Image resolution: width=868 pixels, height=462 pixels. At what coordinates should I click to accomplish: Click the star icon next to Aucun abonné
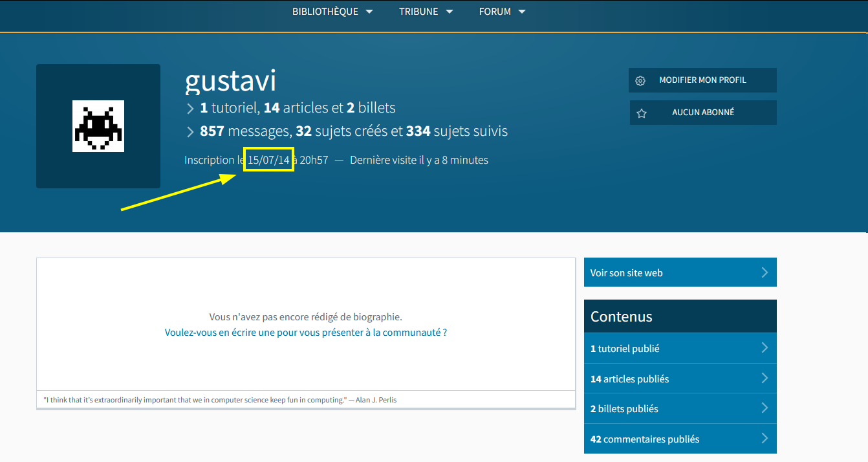[642, 113]
